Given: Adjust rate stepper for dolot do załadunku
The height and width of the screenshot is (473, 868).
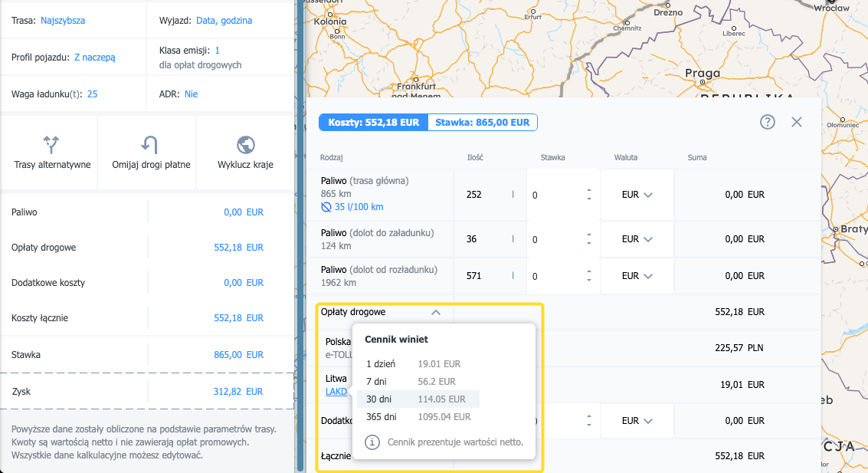Looking at the screenshot, I should 589,239.
